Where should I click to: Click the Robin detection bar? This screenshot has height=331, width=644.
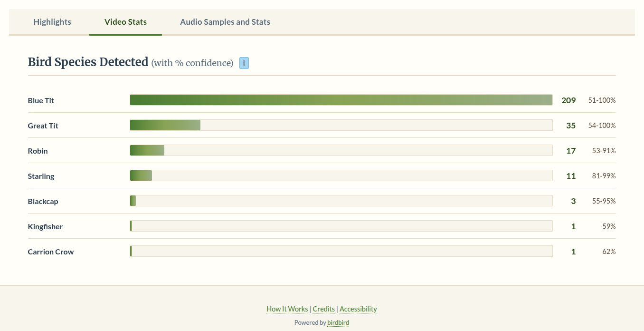[x=341, y=150]
